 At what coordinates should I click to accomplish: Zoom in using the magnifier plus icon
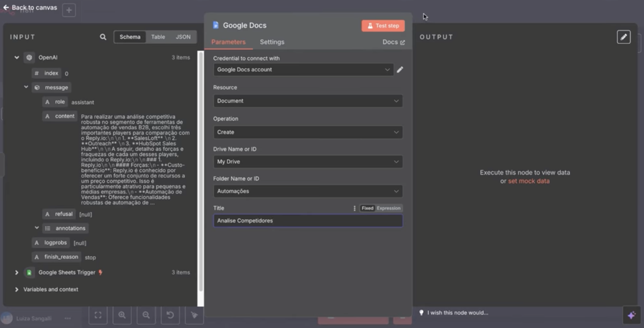[x=122, y=315]
